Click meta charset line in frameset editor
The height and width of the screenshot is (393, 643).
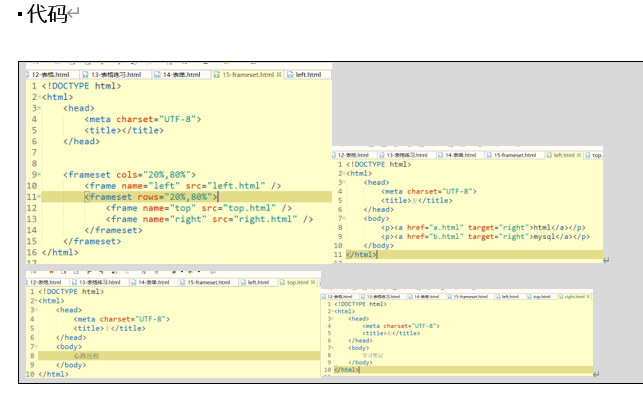point(143,119)
